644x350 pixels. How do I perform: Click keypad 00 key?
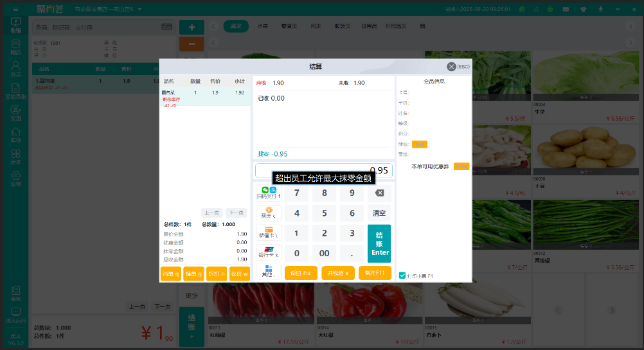tap(324, 253)
